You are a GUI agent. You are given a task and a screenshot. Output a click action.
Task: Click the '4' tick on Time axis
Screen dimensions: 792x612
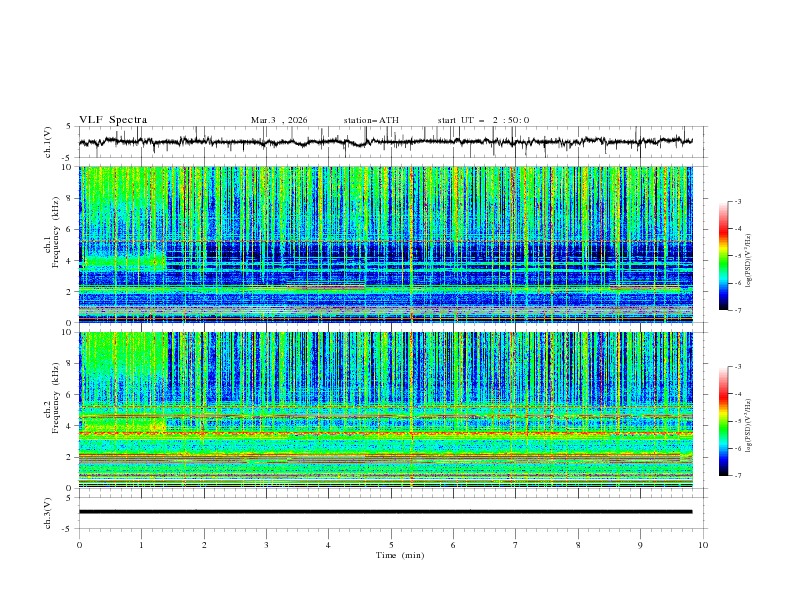[329, 545]
